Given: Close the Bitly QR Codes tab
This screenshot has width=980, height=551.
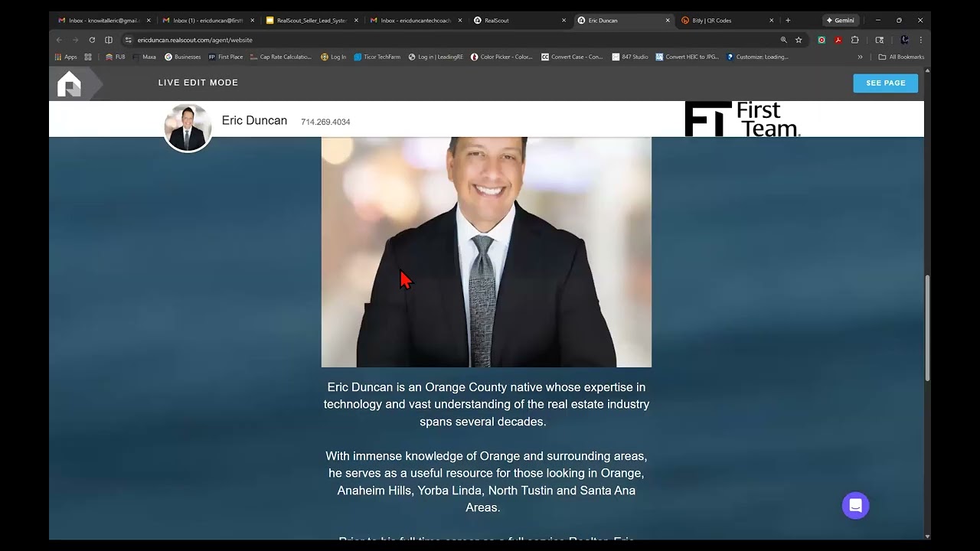Looking at the screenshot, I should pyautogui.click(x=771, y=21).
